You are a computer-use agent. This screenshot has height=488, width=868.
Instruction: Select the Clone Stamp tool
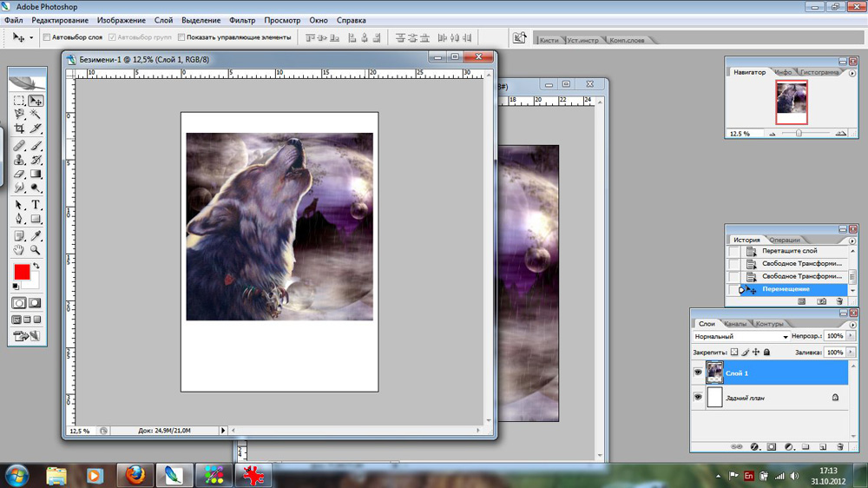[19, 160]
